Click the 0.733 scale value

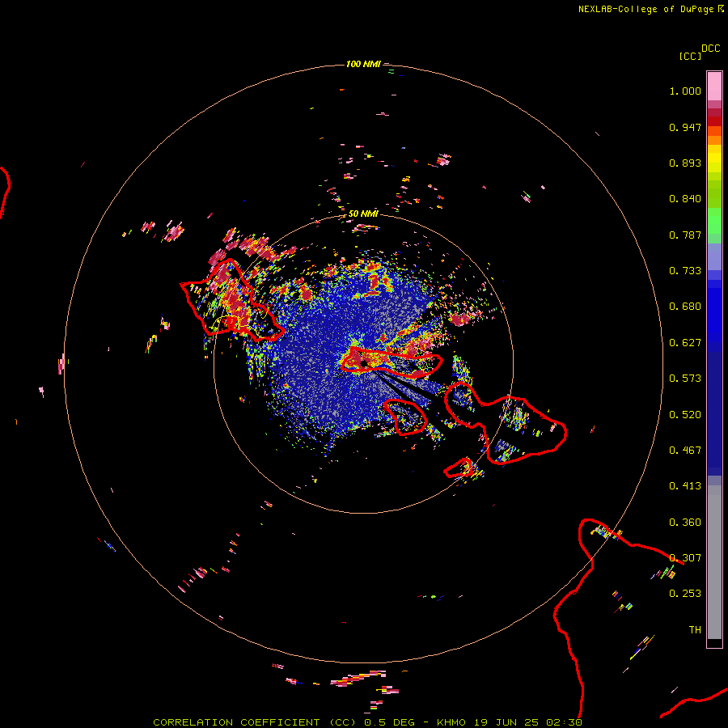(685, 271)
